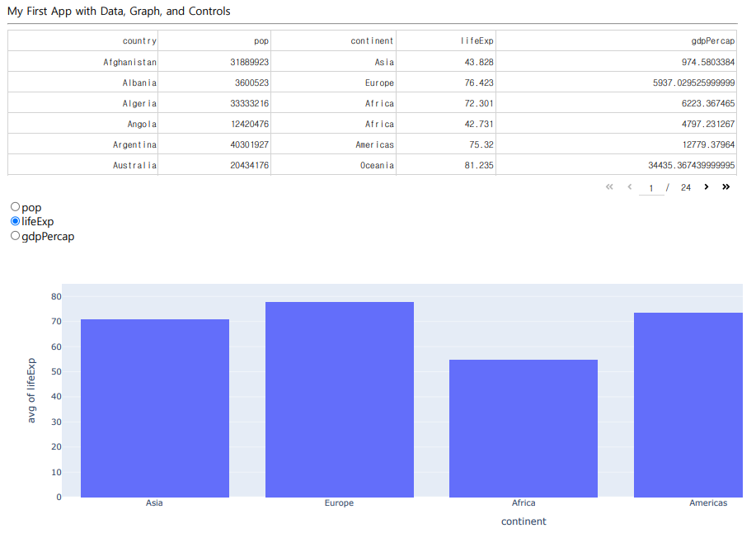
Task: Select the Afghanistan country cell
Action: 83,62
